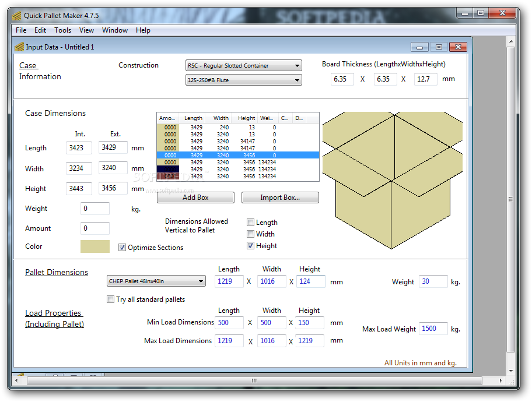Click pallet Weight field 30
The height and width of the screenshot is (402, 532).
(x=433, y=281)
